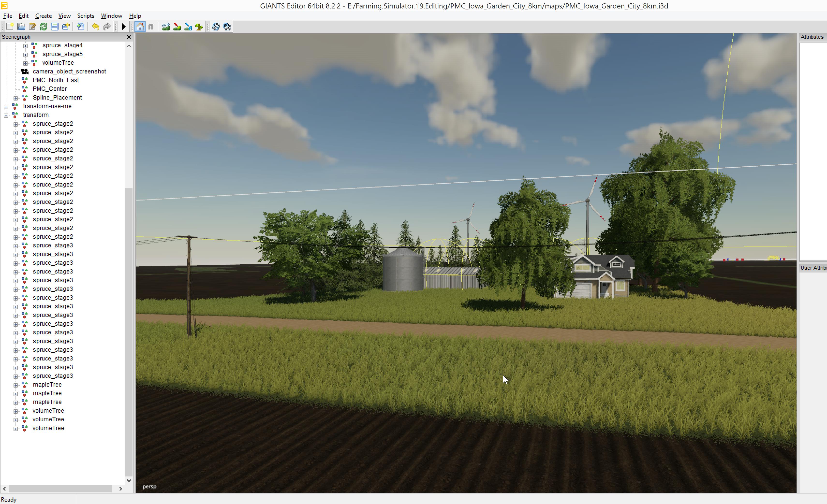
Task: Close the Scenegraph panel
Action: point(129,37)
